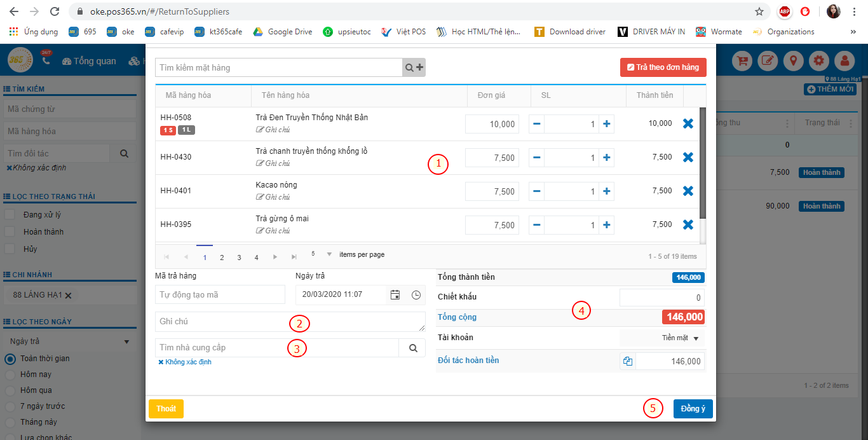
Task: Open the calendar picker for Ngày trả
Action: point(395,295)
